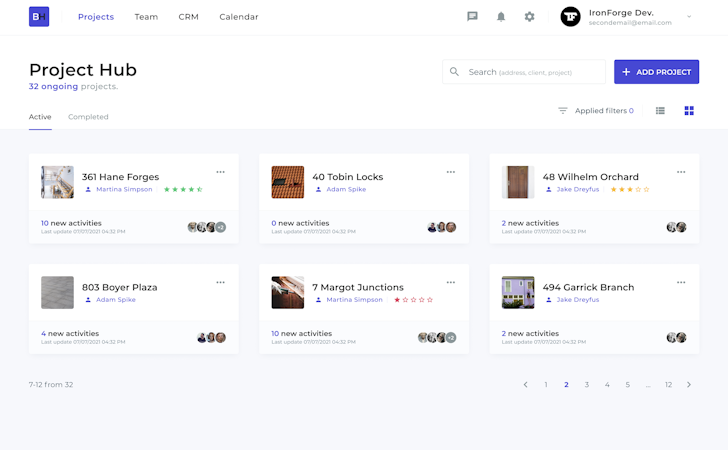The image size is (728, 450).
Task: Open options menu for 7 Margot Junctions
Action: [451, 282]
